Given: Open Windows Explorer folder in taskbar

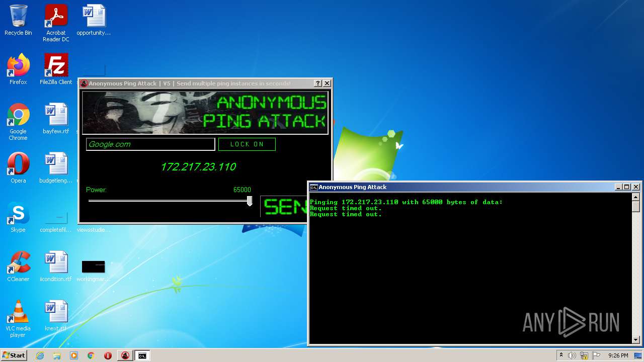Looking at the screenshot, I should [x=57, y=355].
